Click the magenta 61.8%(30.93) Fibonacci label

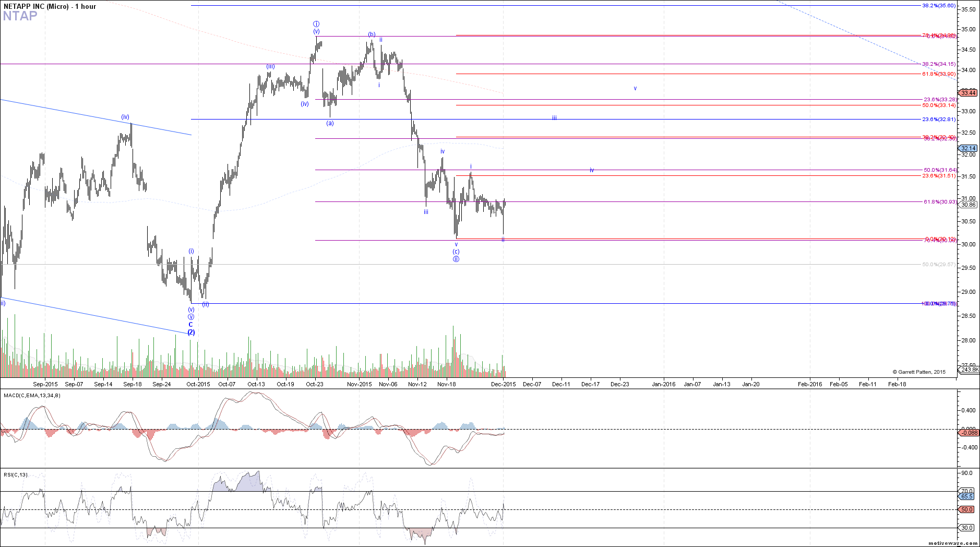(x=940, y=201)
